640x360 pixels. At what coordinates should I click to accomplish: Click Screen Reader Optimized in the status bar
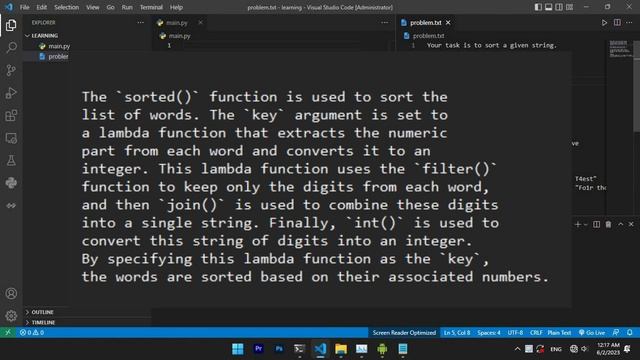tap(404, 332)
